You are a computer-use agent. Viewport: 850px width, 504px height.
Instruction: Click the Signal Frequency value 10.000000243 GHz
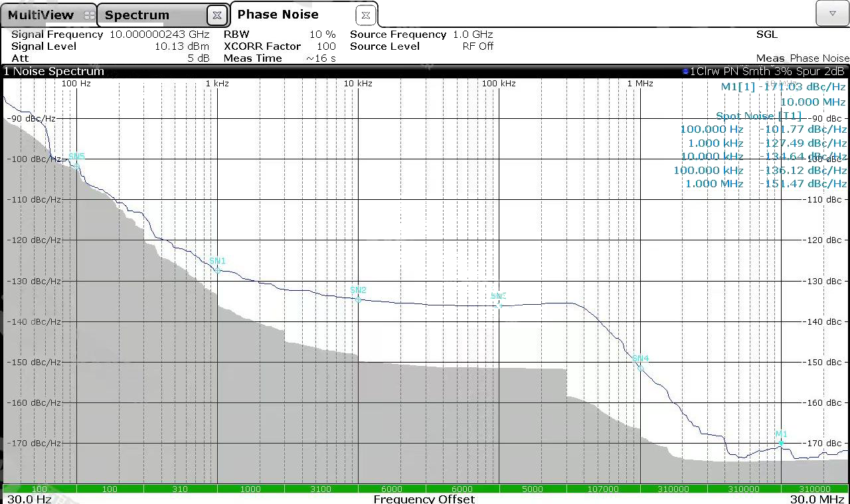(x=159, y=34)
